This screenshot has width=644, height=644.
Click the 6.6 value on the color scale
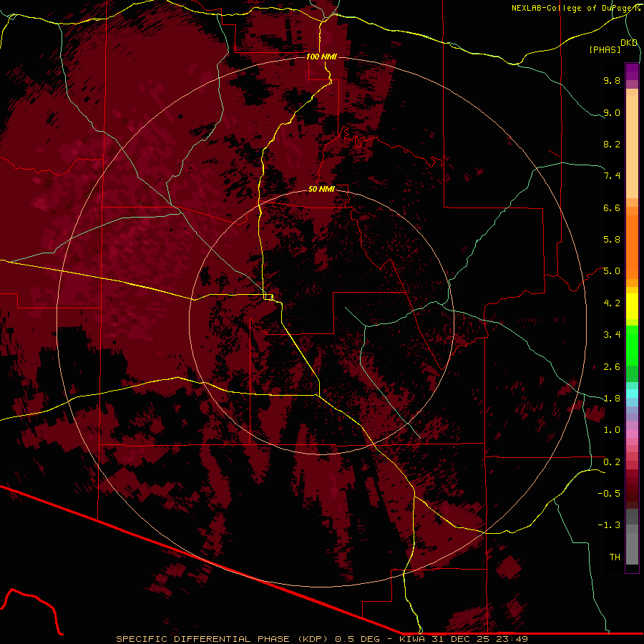coord(612,208)
